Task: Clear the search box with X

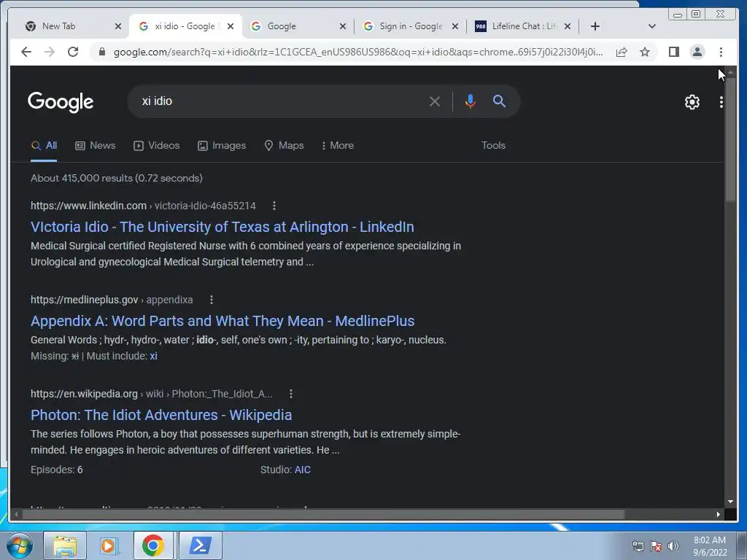Action: (x=435, y=101)
